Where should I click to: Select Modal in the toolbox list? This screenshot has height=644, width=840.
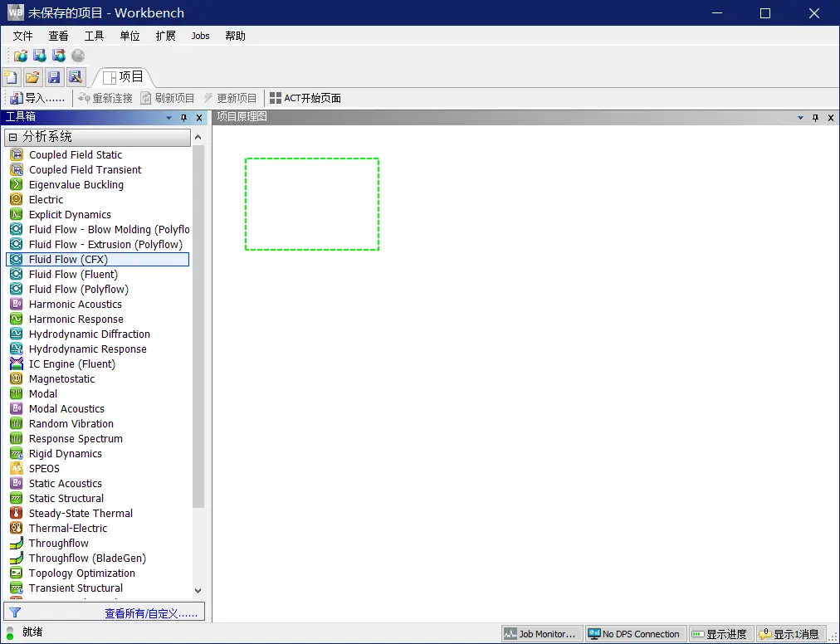99,394
